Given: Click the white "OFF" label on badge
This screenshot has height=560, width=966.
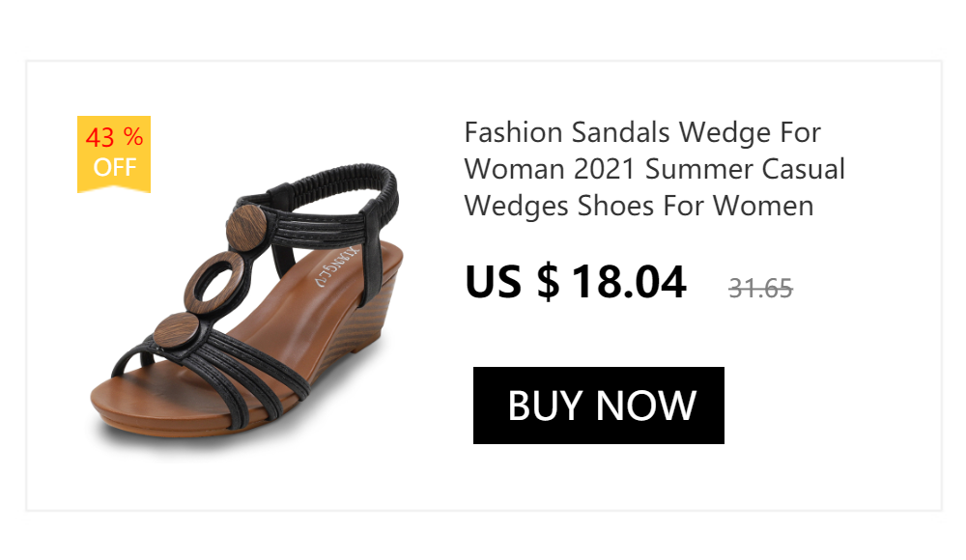Looking at the screenshot, I should [115, 167].
